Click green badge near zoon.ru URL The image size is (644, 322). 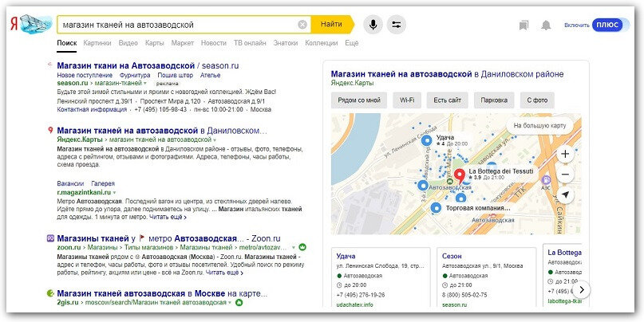click(x=303, y=247)
